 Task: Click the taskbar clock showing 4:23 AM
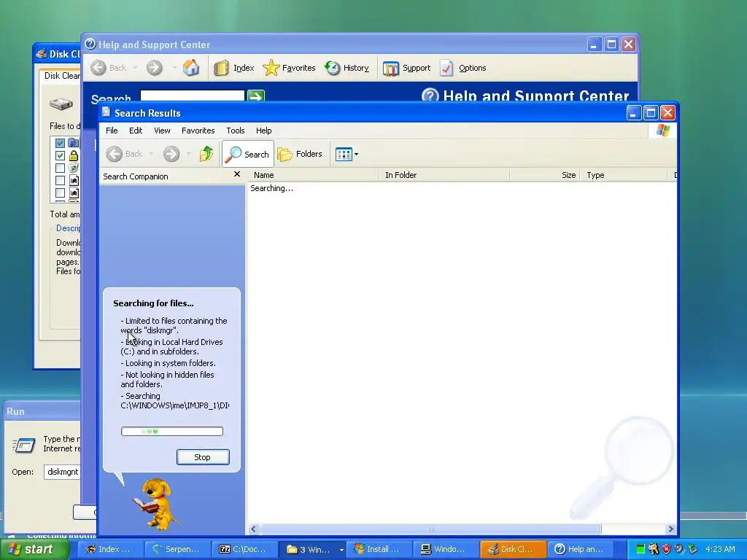coord(720,549)
